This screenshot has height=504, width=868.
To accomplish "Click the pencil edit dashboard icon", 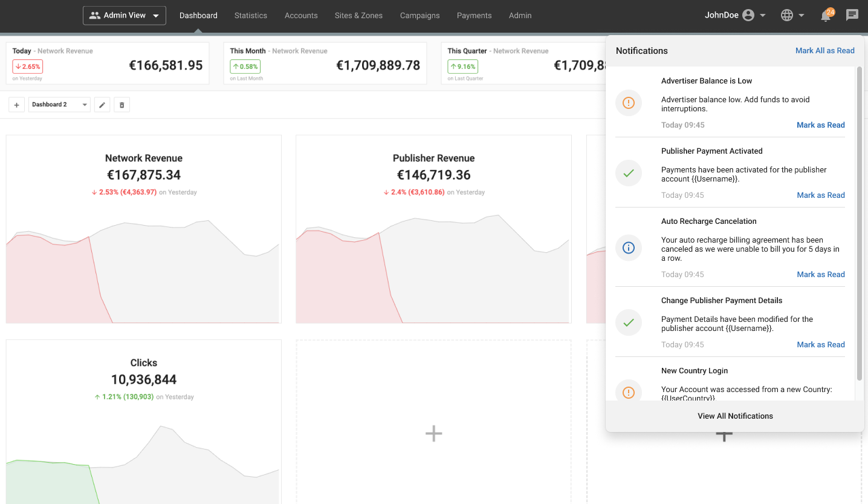I will click(x=102, y=105).
